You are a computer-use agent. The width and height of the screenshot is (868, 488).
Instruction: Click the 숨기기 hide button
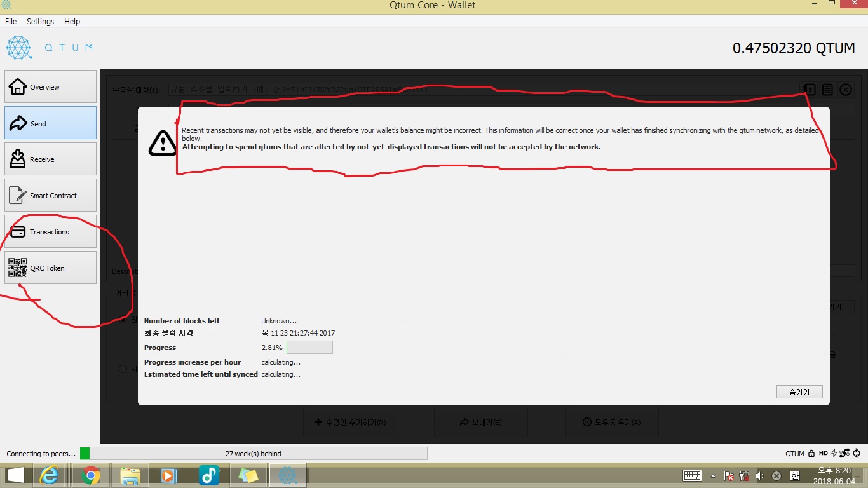(x=799, y=392)
